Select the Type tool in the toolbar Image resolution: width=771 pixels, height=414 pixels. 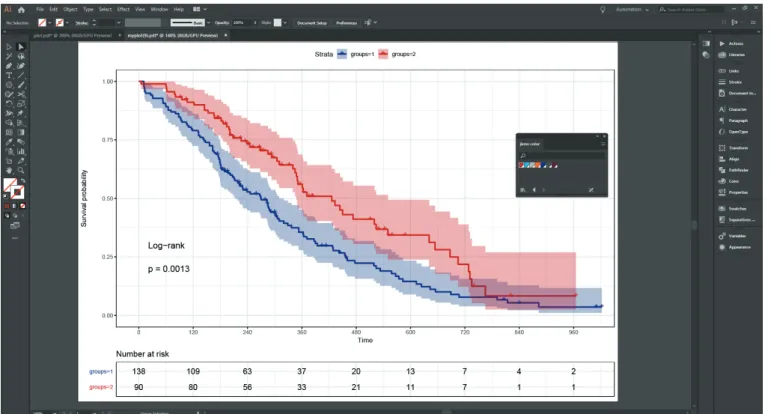9,75
